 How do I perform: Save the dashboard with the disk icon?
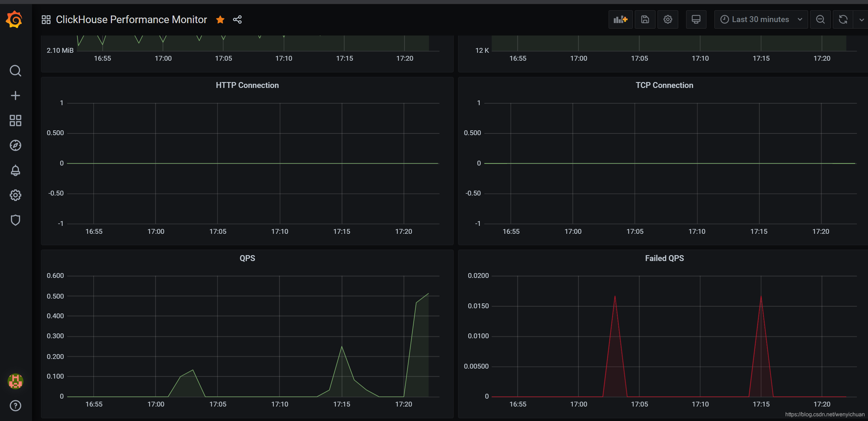645,19
